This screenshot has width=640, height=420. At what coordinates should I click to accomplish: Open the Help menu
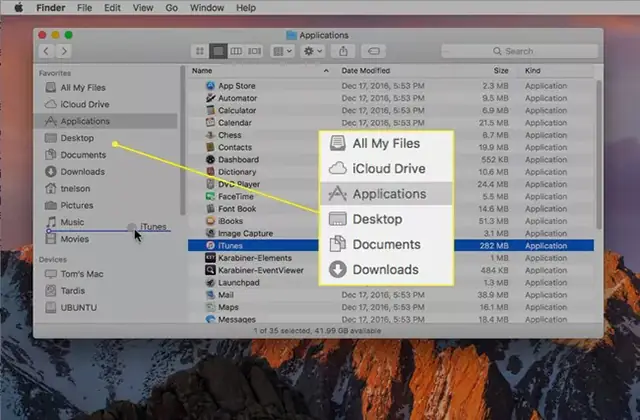click(246, 8)
